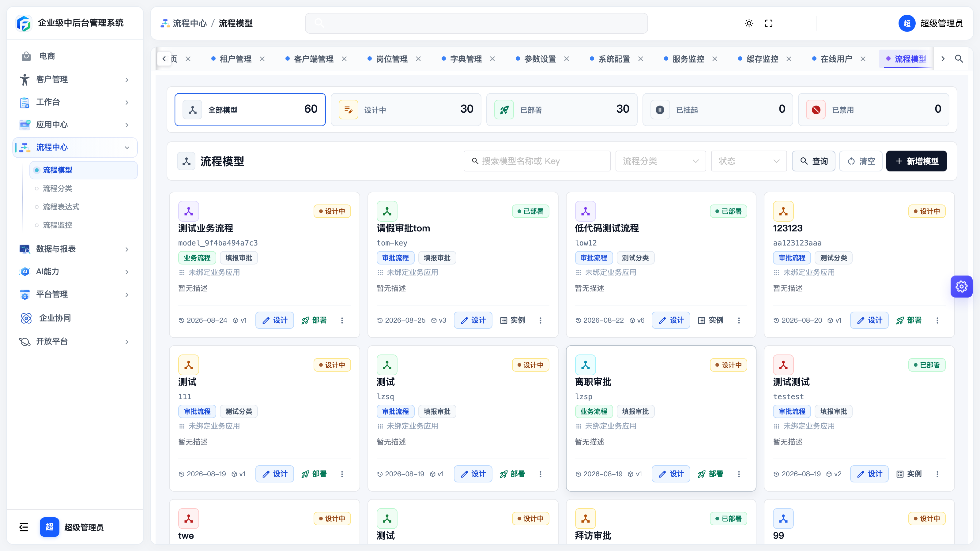Click the super admin avatar in header
Screen dimensions: 980x551
[907, 23]
